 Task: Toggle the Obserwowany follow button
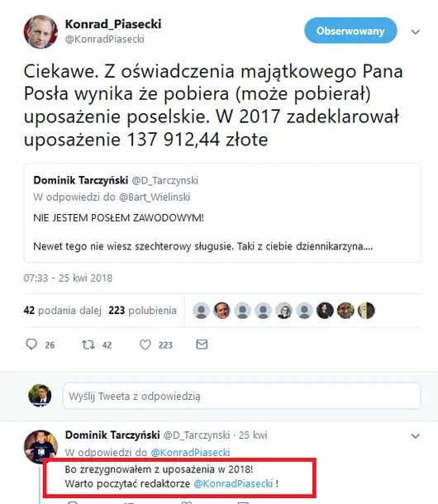point(350,31)
